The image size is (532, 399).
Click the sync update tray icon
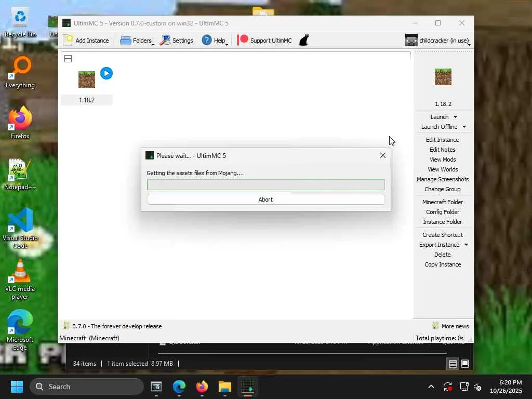447,387
